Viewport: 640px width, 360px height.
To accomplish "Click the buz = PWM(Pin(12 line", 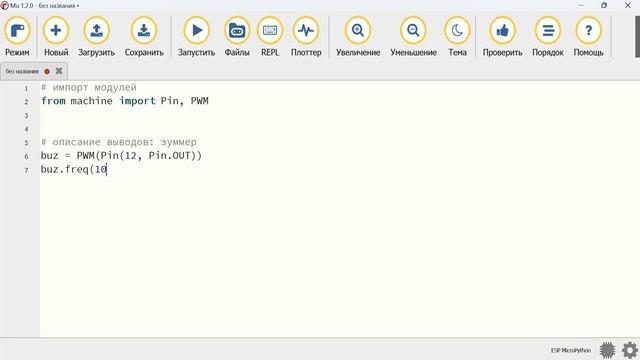I will click(121, 156).
